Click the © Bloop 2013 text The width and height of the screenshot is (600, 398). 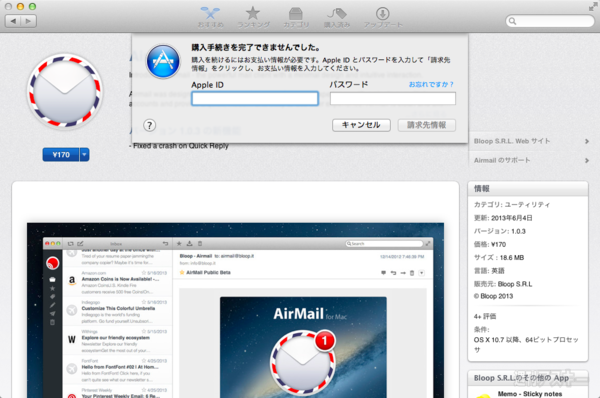click(x=493, y=296)
